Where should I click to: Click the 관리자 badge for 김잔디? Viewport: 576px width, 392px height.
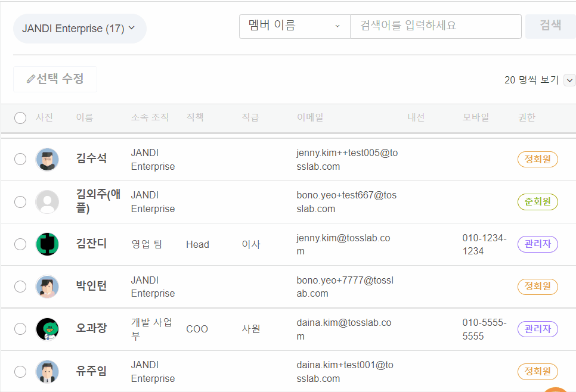click(x=537, y=244)
